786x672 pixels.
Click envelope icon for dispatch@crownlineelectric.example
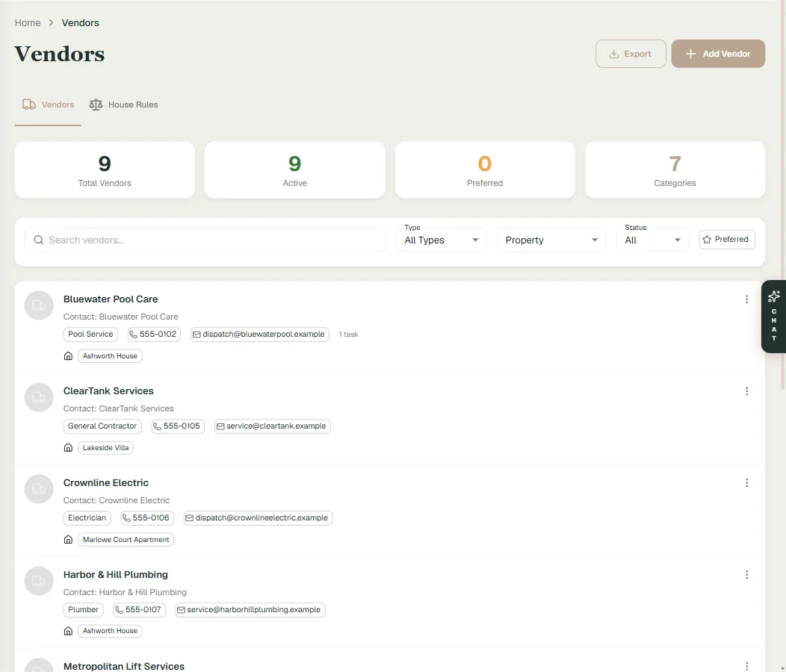tap(189, 517)
